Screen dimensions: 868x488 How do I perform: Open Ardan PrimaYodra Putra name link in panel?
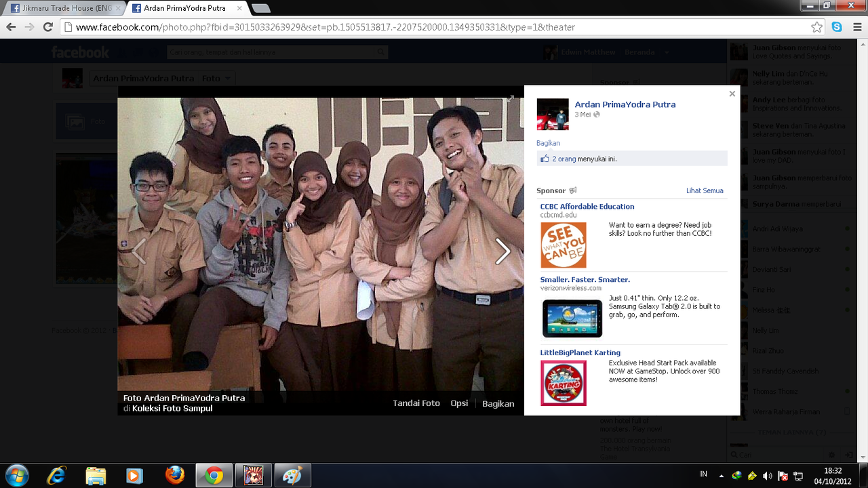point(625,104)
